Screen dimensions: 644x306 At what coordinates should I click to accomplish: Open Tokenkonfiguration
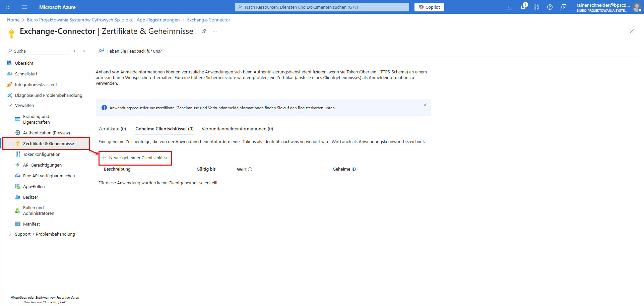(x=42, y=154)
